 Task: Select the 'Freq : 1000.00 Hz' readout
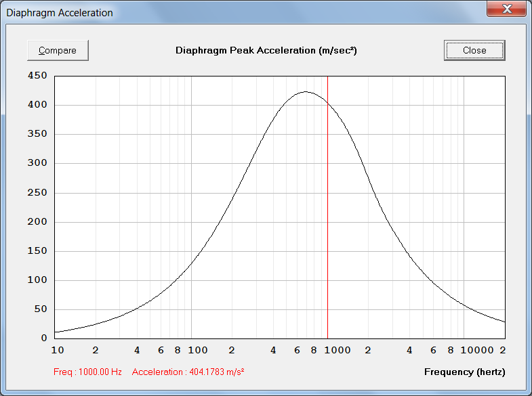87,372
